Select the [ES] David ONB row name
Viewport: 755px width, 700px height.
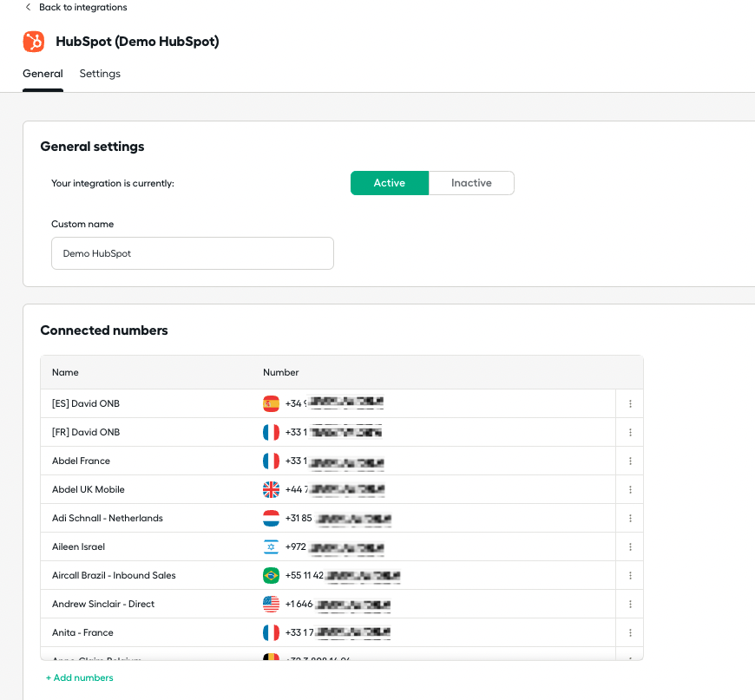[x=86, y=403]
